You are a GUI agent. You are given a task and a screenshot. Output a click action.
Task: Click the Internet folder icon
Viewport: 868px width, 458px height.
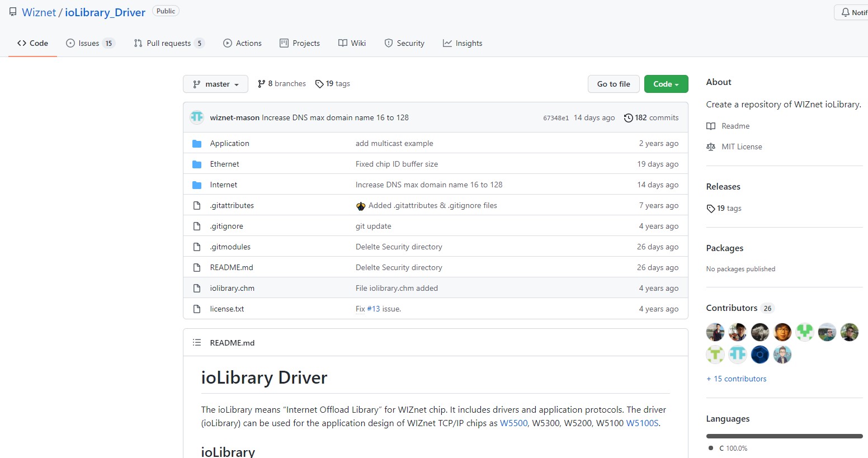197,185
